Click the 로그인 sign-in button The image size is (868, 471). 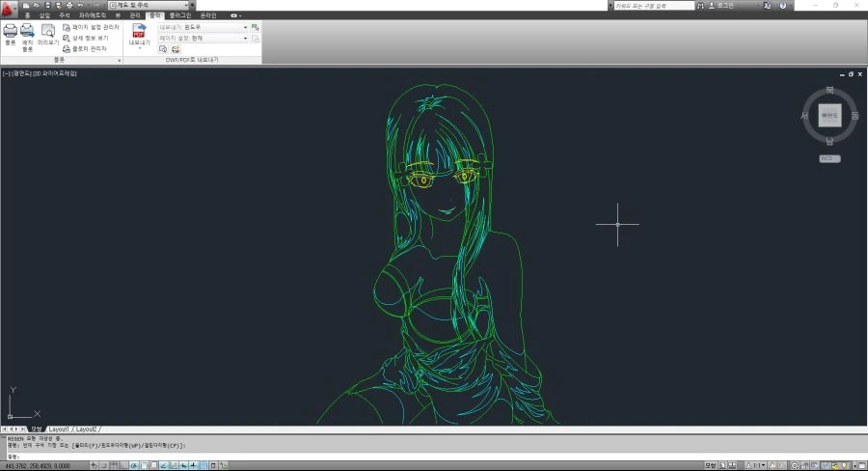click(721, 6)
